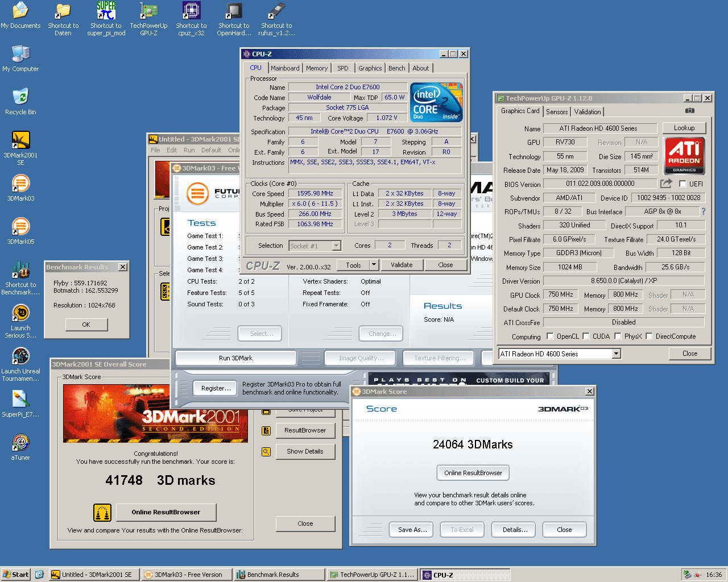
Task: Click the Lookup button in GPU-Z
Action: 684,128
